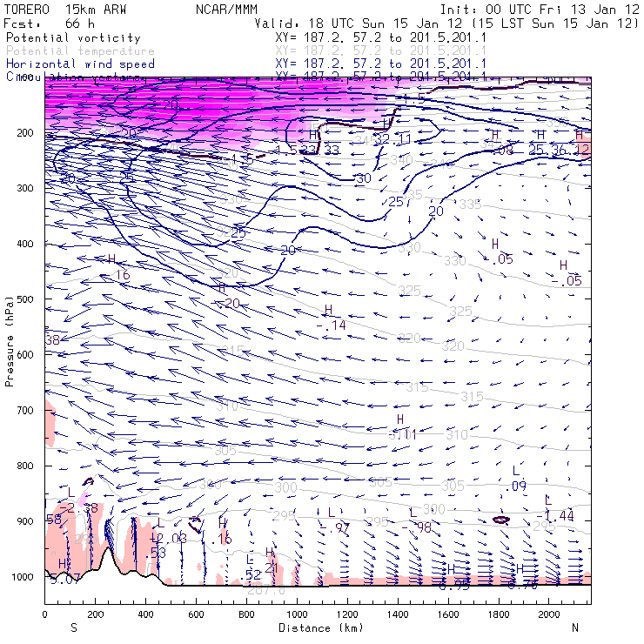Viewport: 644px width, 644px height.
Task: Click the '-2.38' low value label
Action: coord(80,508)
